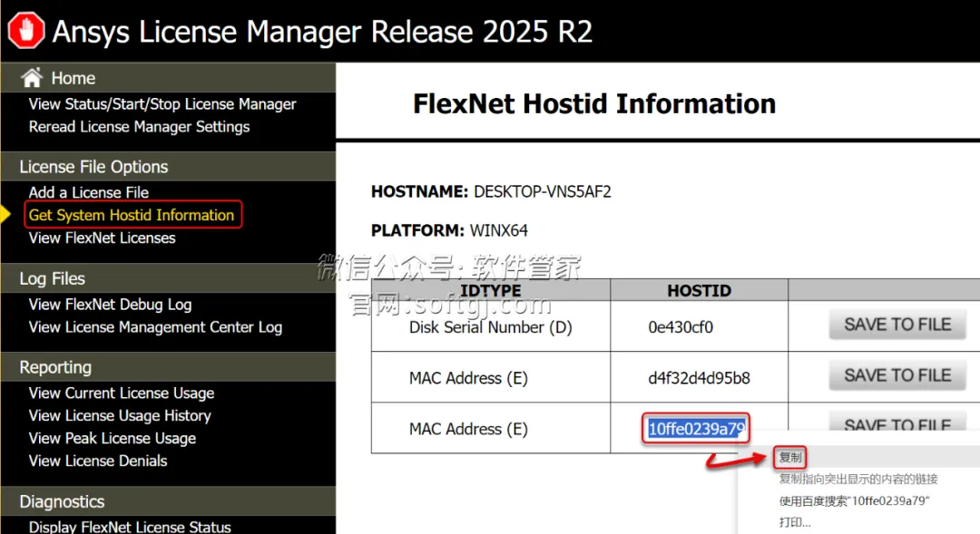Save Disk Serial Number hostid to file
Viewport: 980px width, 534px height.
coord(897,325)
